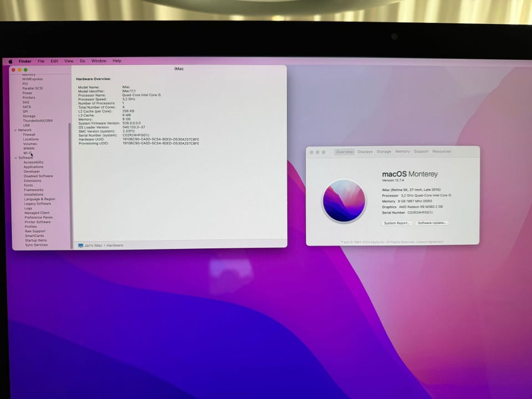Select Applications under Software
Image resolution: width=532 pixels, height=399 pixels.
(x=33, y=167)
